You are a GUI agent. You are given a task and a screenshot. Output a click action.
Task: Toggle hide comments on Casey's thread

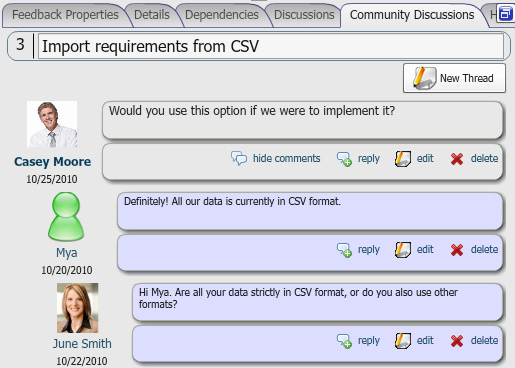click(286, 158)
